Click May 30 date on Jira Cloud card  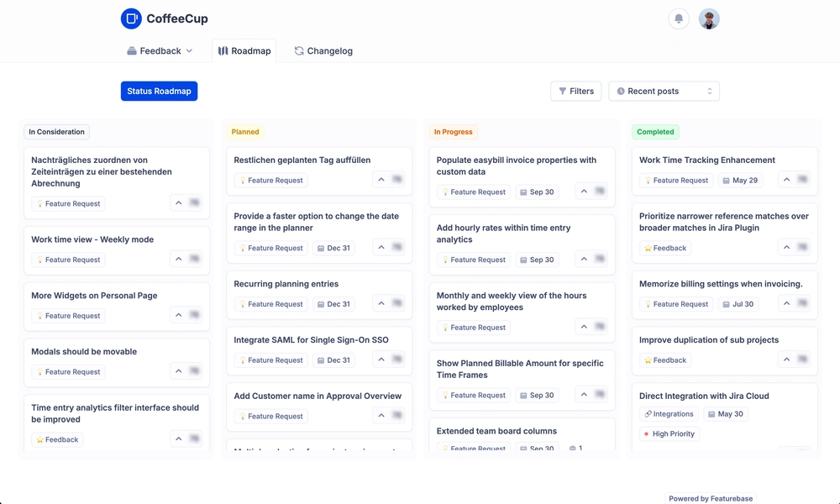[726, 414]
